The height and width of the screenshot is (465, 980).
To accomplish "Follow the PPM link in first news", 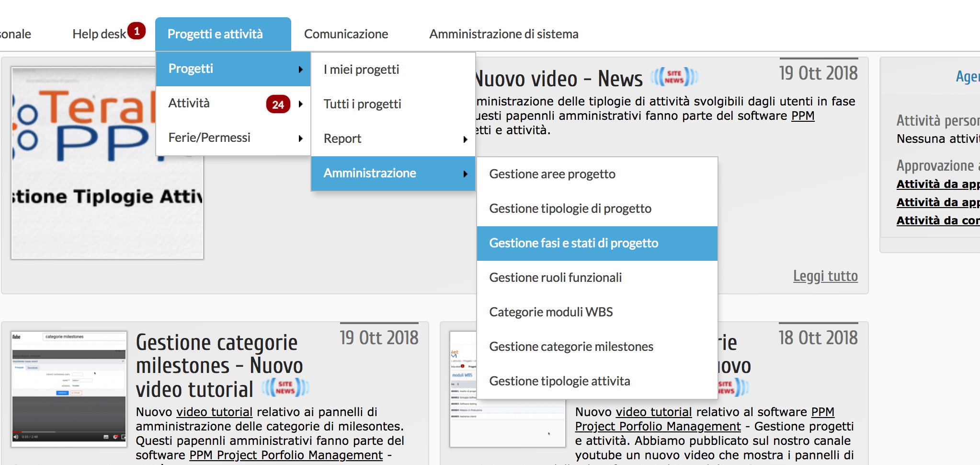I will coord(803,116).
